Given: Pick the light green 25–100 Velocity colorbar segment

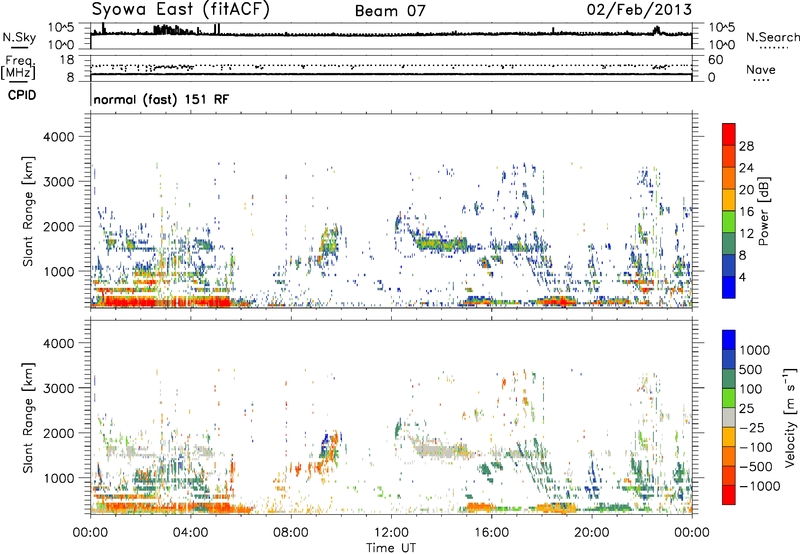Looking at the screenshot, I should pyautogui.click(x=729, y=398).
